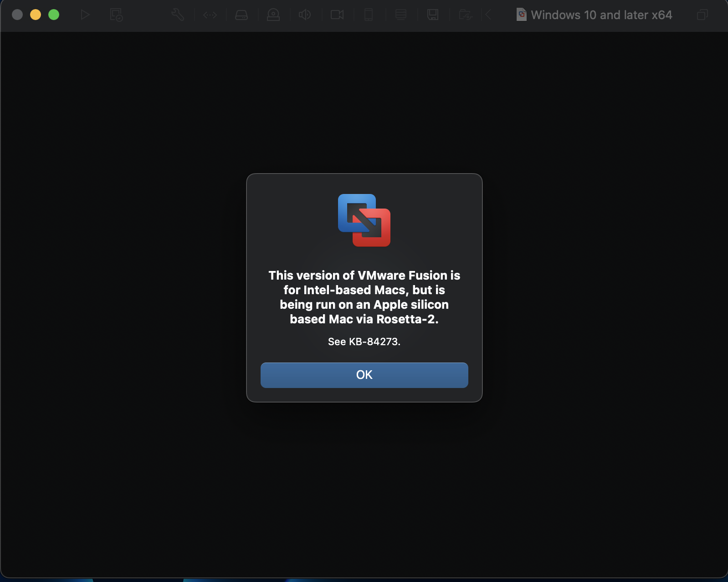Click the document icon beside the window title

(x=521, y=15)
